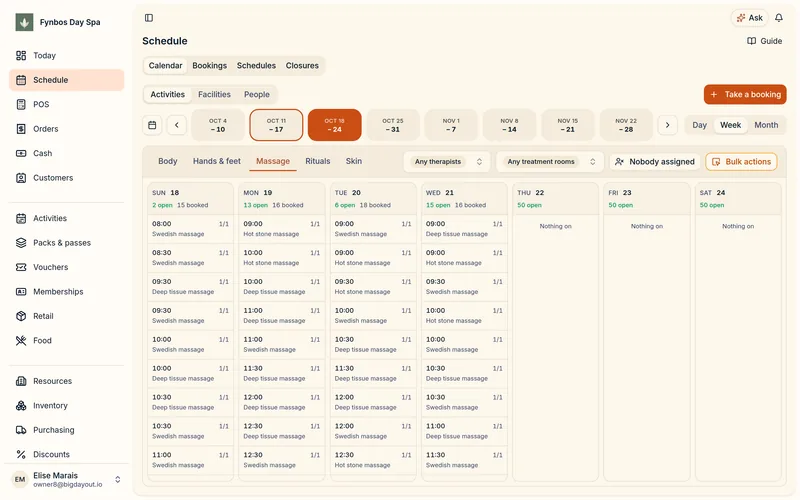Screen dimensions: 800x500
Task: Click the Schedule calendar icon in sidebar
Action: pos(21,80)
